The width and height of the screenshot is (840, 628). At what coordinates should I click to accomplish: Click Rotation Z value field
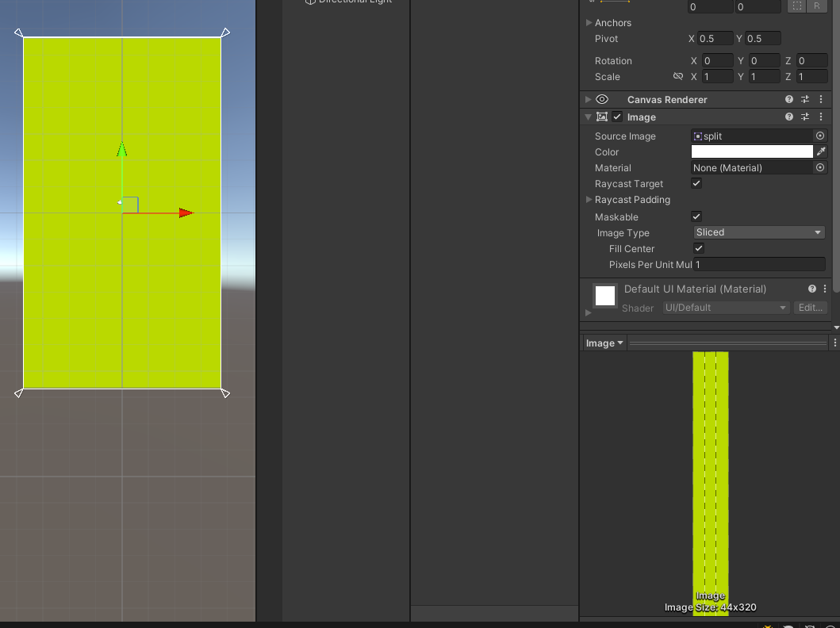pos(812,61)
